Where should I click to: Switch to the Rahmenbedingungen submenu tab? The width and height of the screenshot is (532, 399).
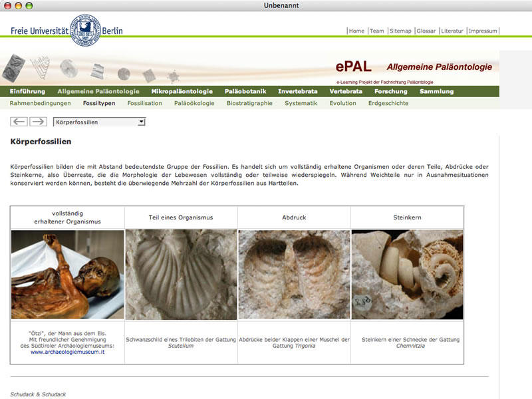(x=41, y=103)
